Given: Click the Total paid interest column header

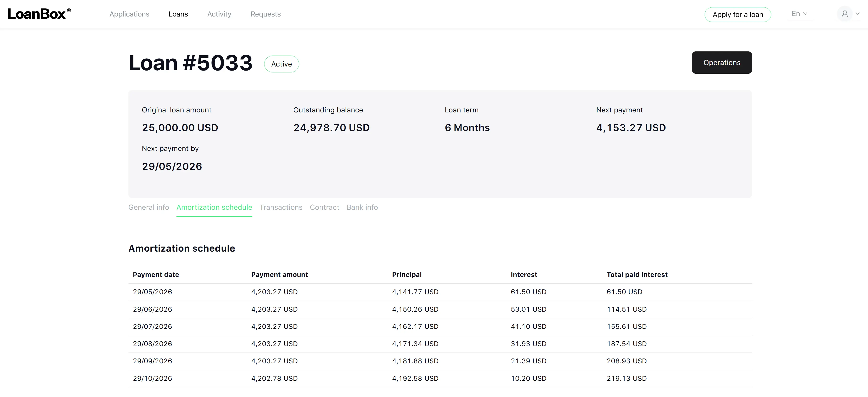Looking at the screenshot, I should pyautogui.click(x=637, y=275).
